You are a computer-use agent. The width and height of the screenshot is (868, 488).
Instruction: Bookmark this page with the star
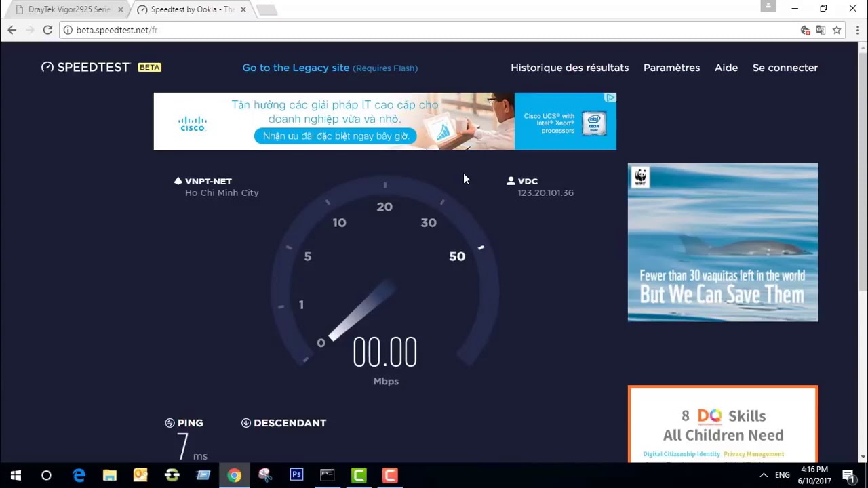click(837, 30)
